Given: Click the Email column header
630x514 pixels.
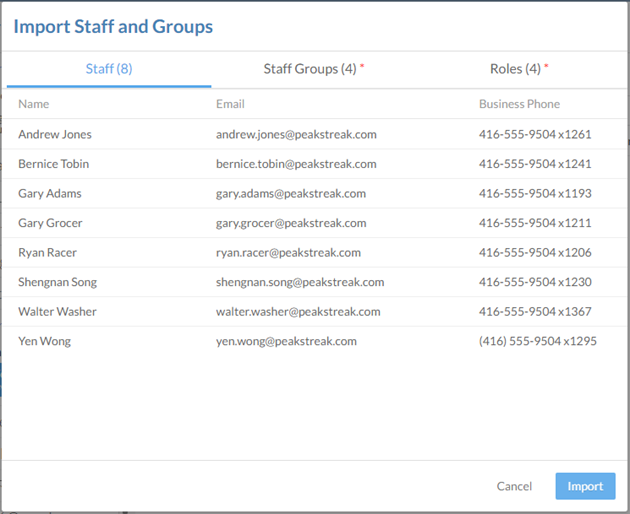Looking at the screenshot, I should 230,104.
